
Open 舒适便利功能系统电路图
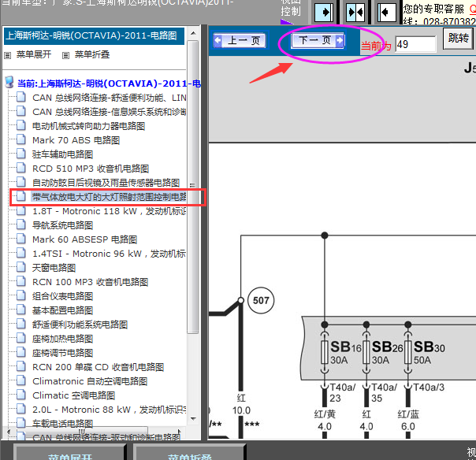(x=80, y=325)
